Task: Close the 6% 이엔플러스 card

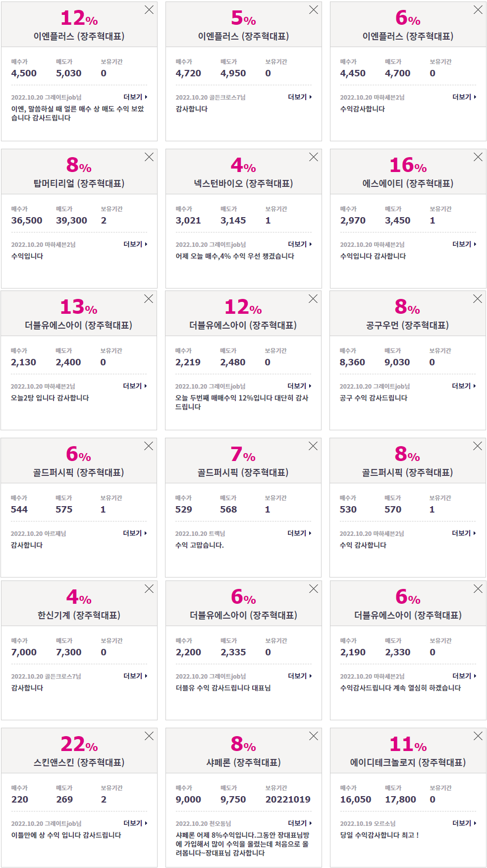Action: tap(478, 10)
